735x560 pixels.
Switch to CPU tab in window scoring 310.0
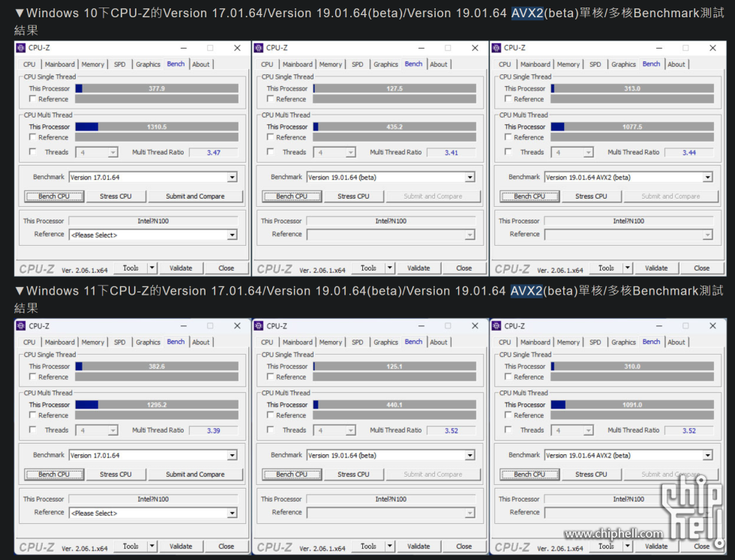(x=505, y=342)
